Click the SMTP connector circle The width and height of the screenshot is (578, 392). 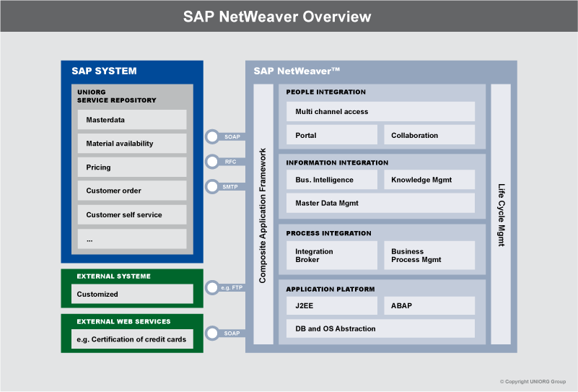pos(212,186)
